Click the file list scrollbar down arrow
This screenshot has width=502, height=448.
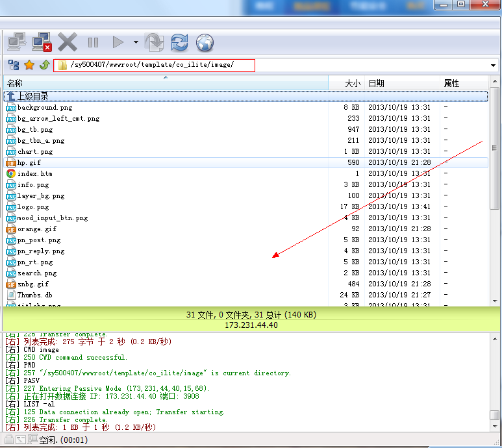(x=495, y=301)
